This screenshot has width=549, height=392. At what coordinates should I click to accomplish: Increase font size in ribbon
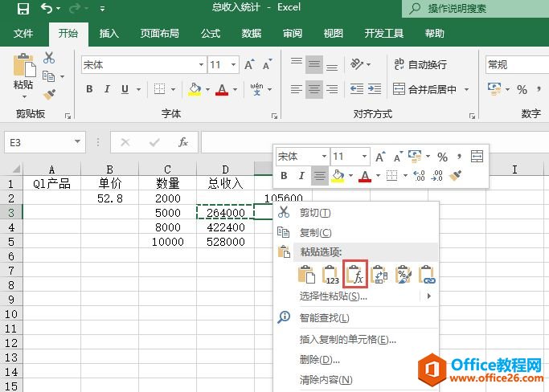(249, 65)
